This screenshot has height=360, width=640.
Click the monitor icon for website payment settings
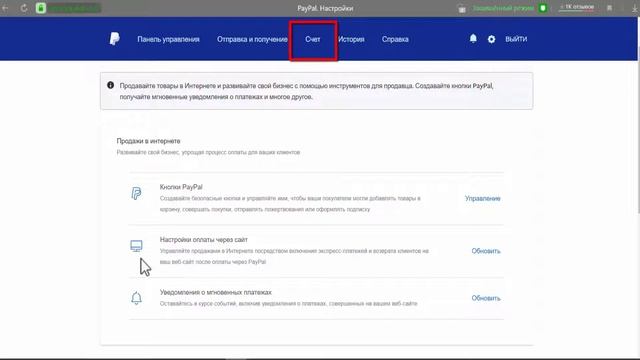[x=136, y=245]
